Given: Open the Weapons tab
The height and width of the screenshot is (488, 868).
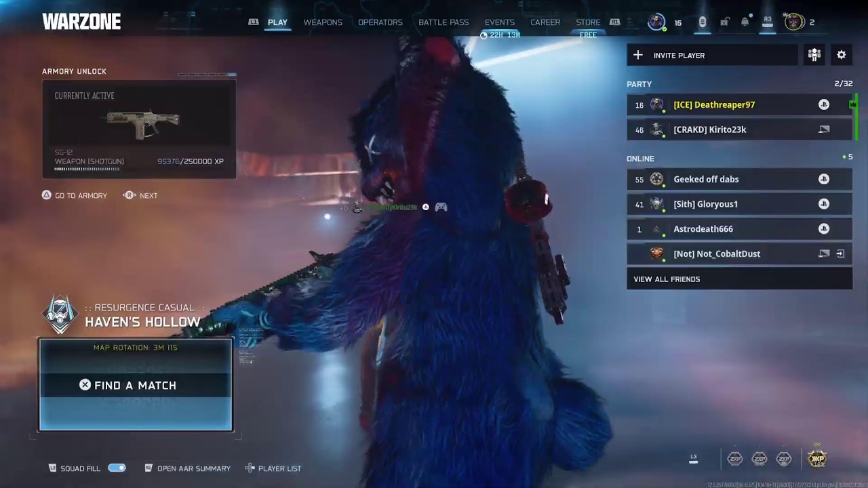Looking at the screenshot, I should pos(323,22).
